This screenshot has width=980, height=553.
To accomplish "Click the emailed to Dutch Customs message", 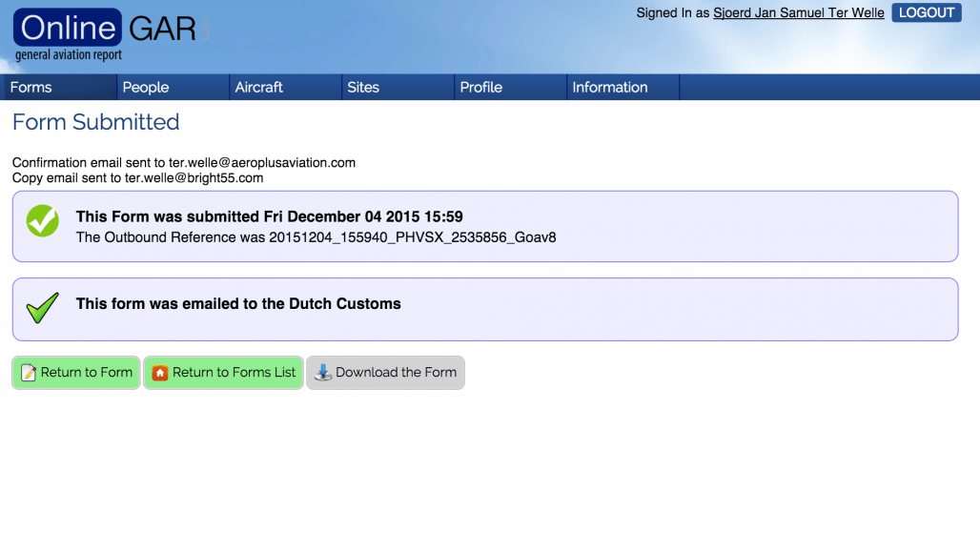I will pyautogui.click(x=238, y=304).
